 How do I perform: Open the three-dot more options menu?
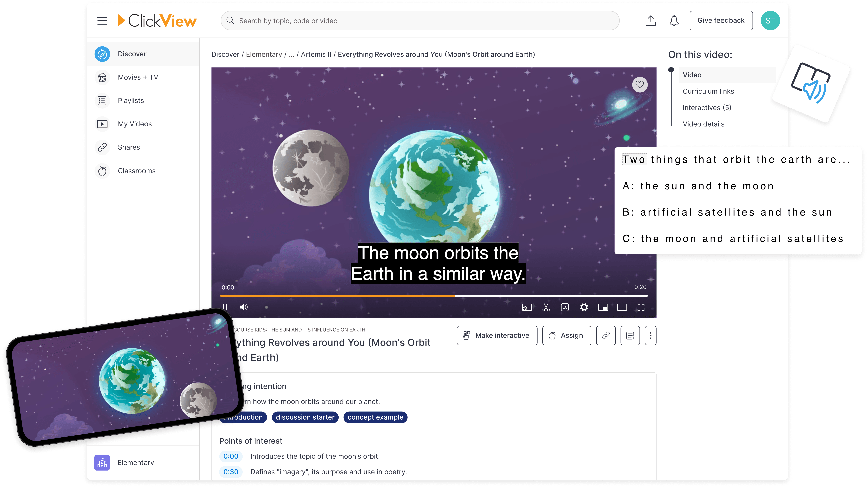[650, 335]
